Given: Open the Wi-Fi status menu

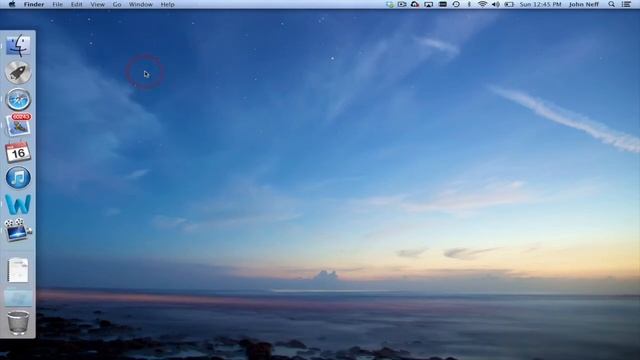Looking at the screenshot, I should click(x=482, y=4).
